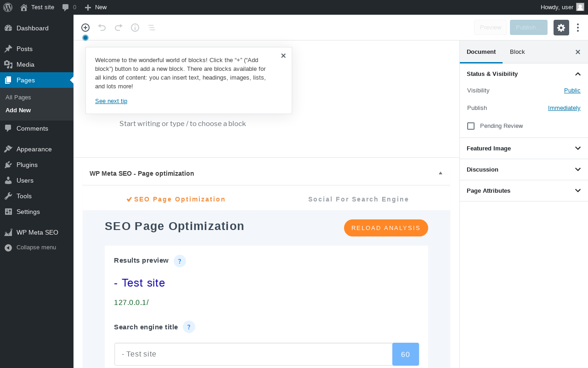Open Social For Search Engine tab

pos(358,199)
